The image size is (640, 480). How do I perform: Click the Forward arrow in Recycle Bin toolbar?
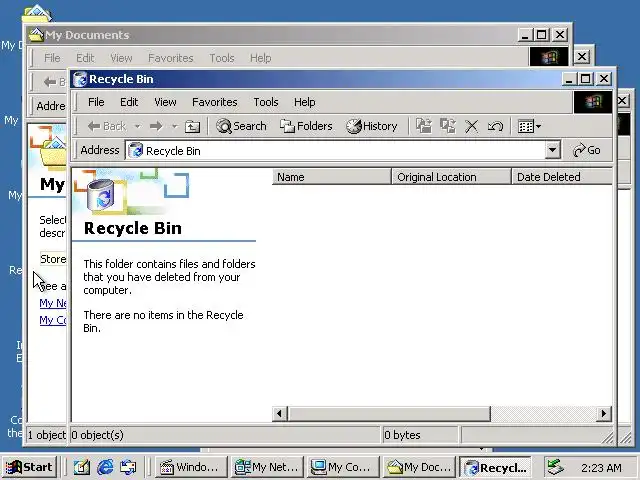(x=156, y=127)
